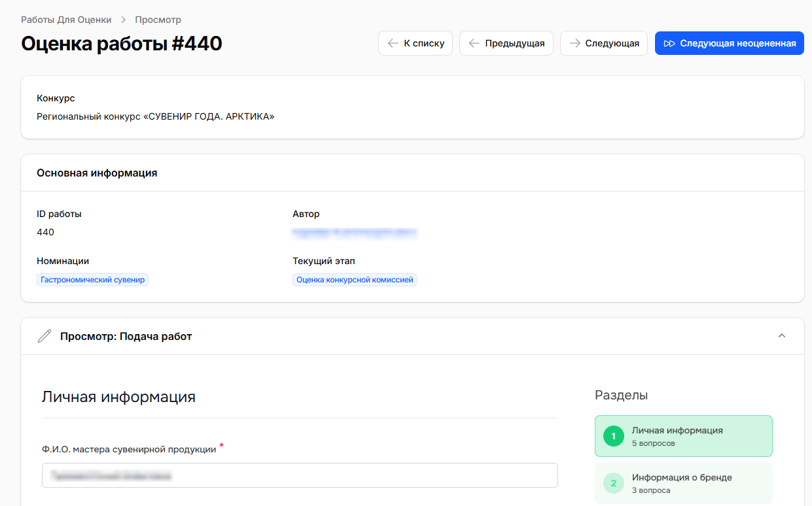The width and height of the screenshot is (812, 506).
Task: Go to the Предыдущая work
Action: (x=506, y=43)
